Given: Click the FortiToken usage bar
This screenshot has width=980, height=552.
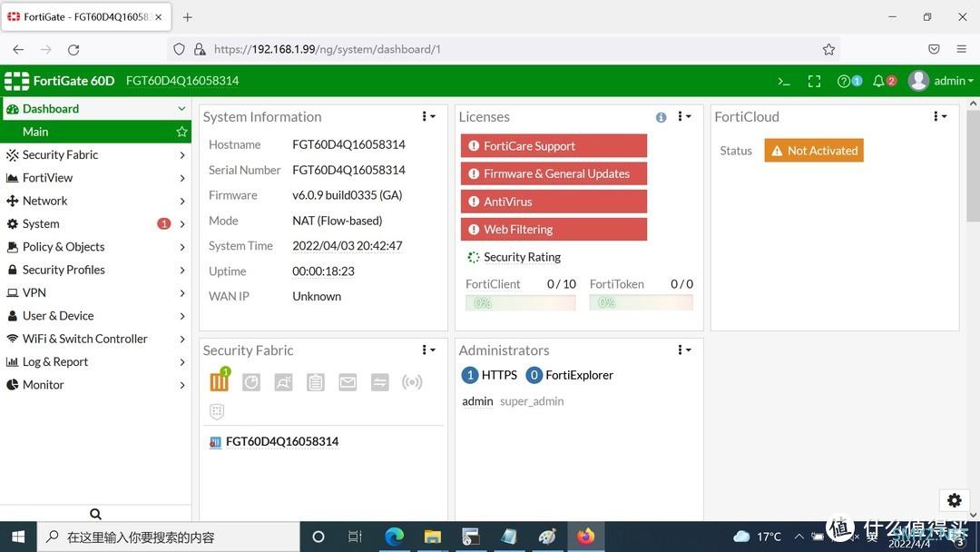Looking at the screenshot, I should [x=642, y=303].
